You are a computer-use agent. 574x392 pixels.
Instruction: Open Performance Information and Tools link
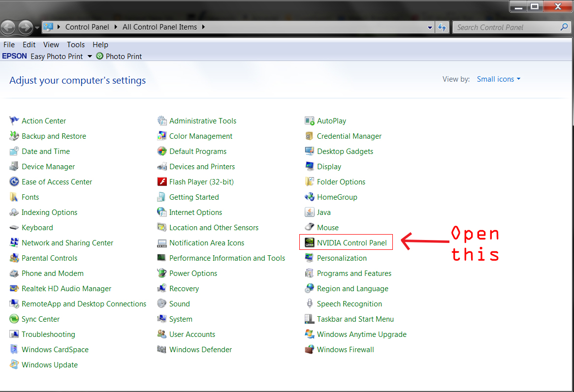(227, 258)
